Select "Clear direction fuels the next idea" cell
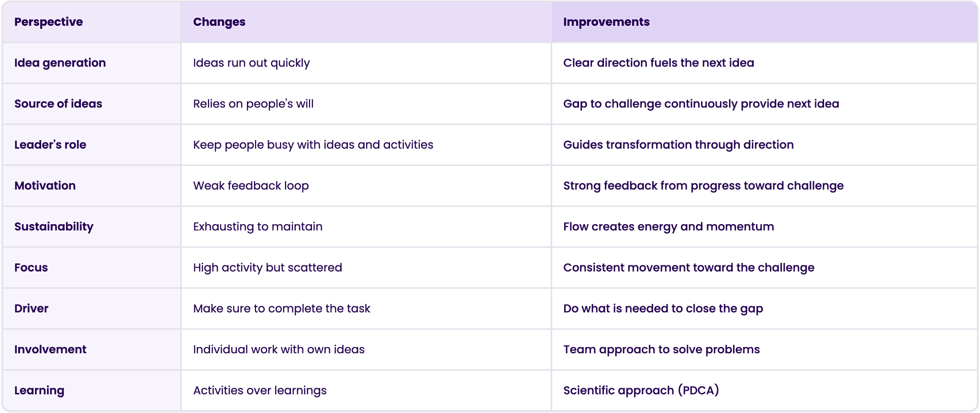This screenshot has height=413, width=980. click(658, 63)
